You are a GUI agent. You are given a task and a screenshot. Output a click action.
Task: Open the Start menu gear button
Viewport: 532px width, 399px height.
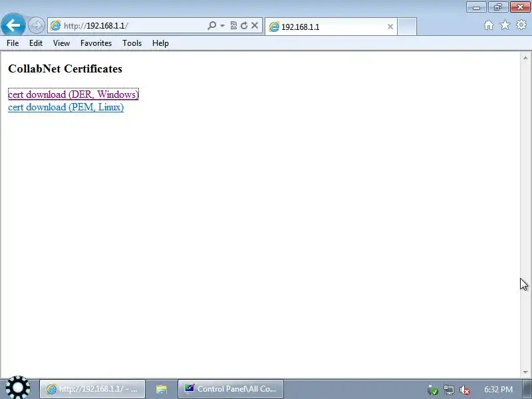tap(18, 388)
